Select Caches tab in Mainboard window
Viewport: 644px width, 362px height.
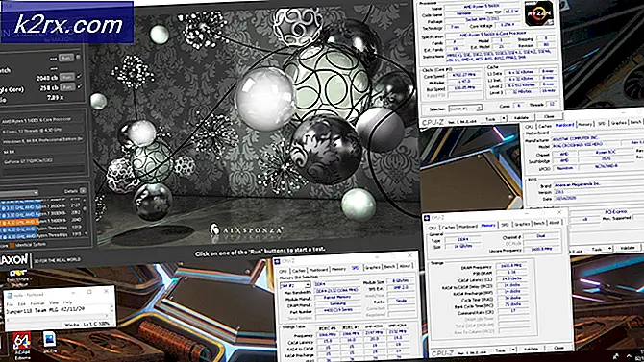545,126
